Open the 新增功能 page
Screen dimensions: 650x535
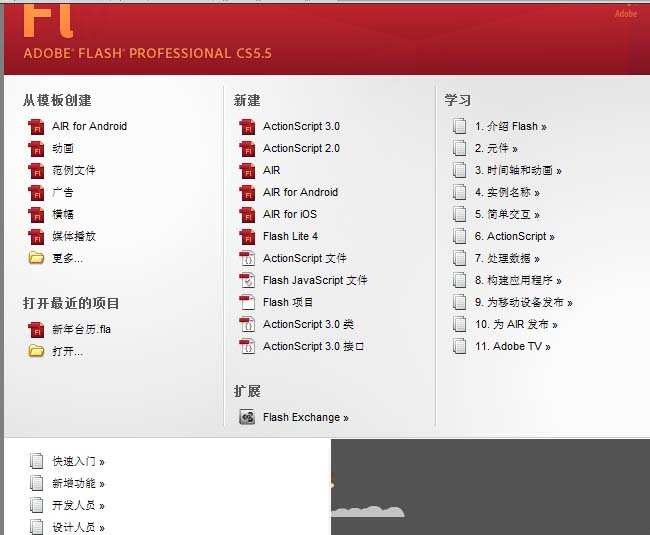(x=78, y=483)
